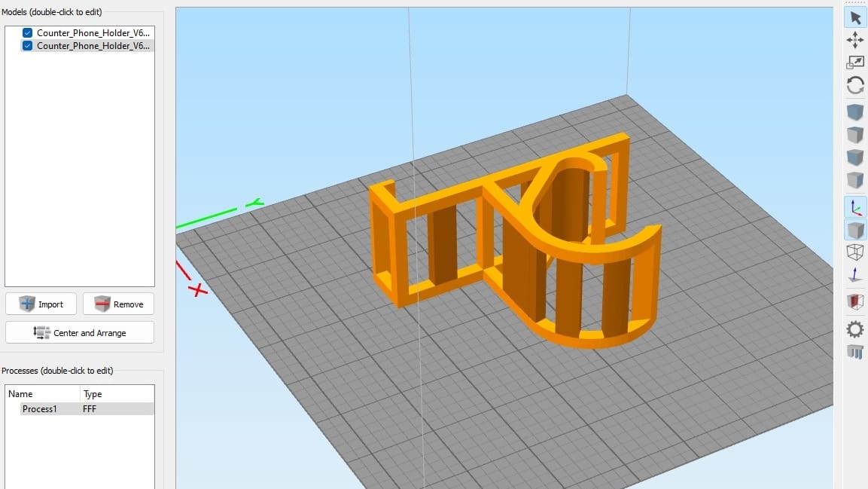The height and width of the screenshot is (489, 868).
Task: Toggle the coordinate axes display icon
Action: 855,208
